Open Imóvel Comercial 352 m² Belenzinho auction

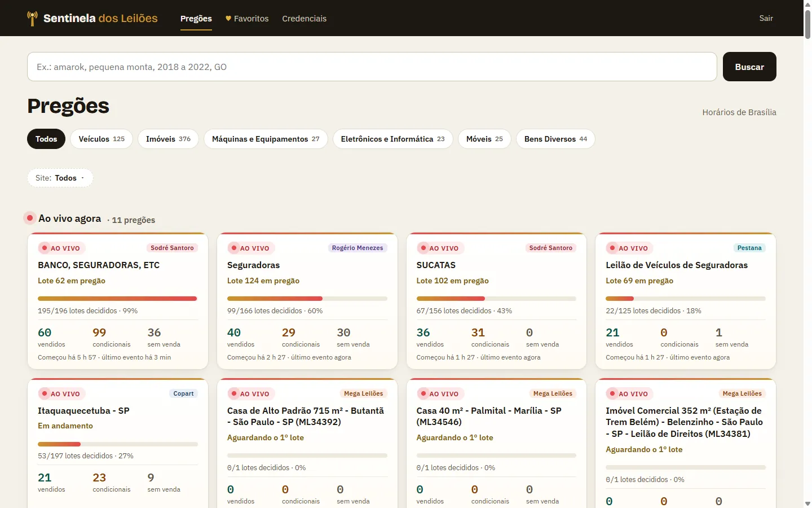684,422
